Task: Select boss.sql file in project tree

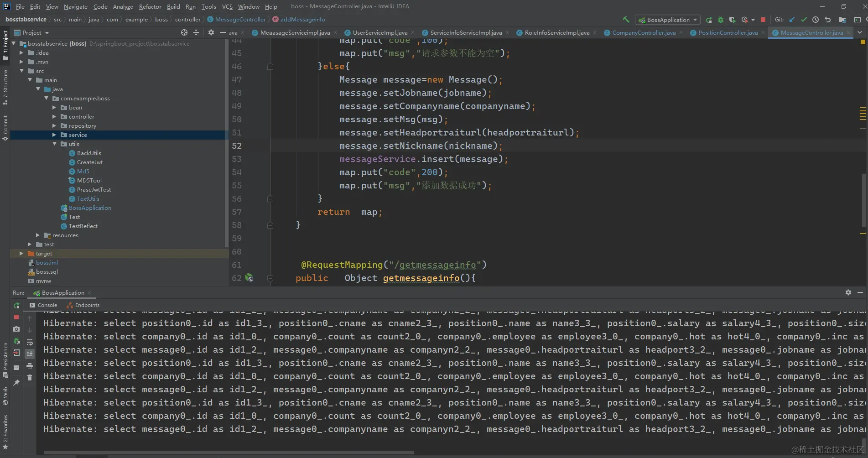Action: (x=47, y=271)
